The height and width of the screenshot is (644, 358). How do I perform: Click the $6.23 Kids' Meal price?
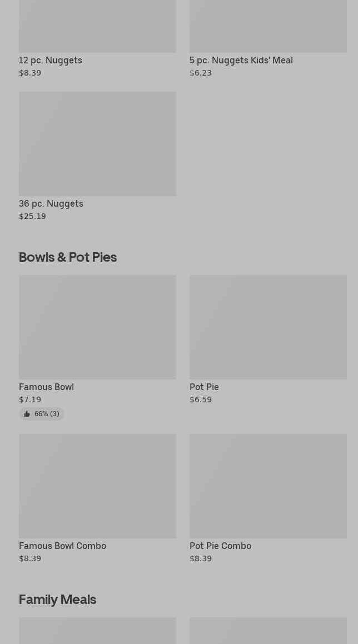coord(201,73)
